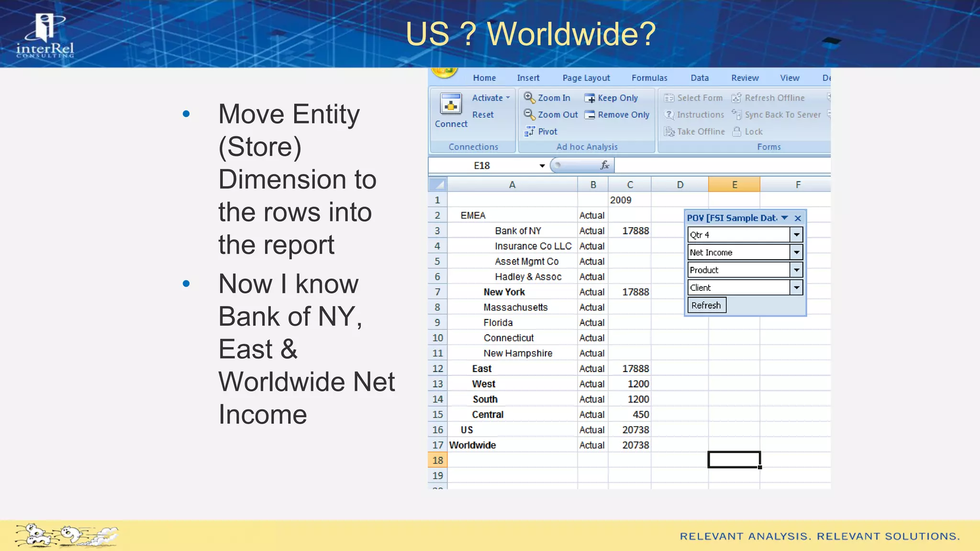Open the Review ribbon tab

click(745, 78)
